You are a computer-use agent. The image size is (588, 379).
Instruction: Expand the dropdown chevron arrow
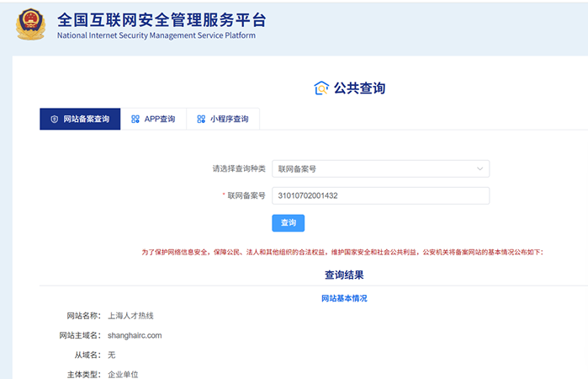tap(479, 168)
